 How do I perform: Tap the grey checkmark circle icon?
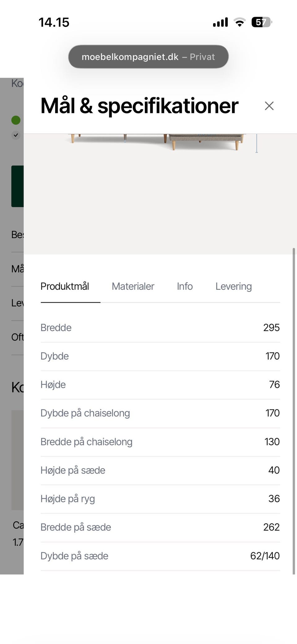(16, 135)
